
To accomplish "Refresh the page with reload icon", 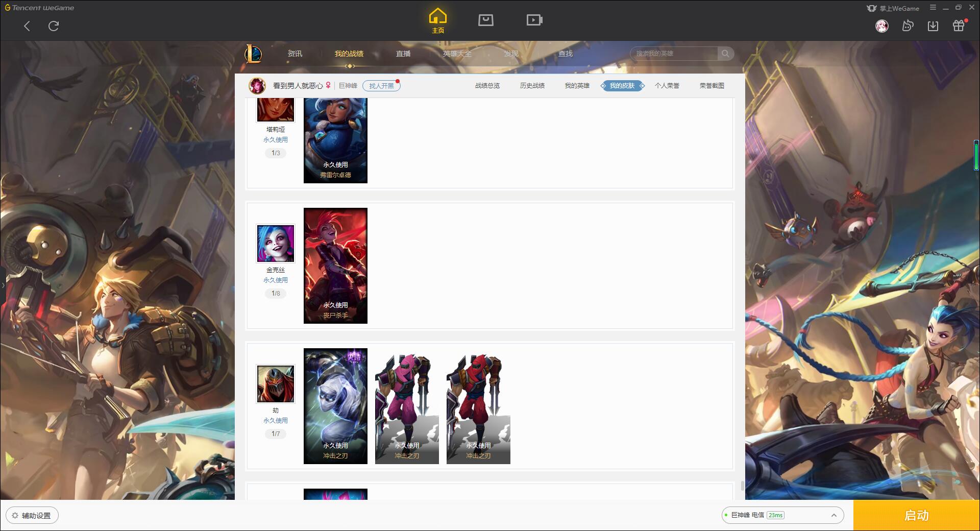I will [x=54, y=26].
